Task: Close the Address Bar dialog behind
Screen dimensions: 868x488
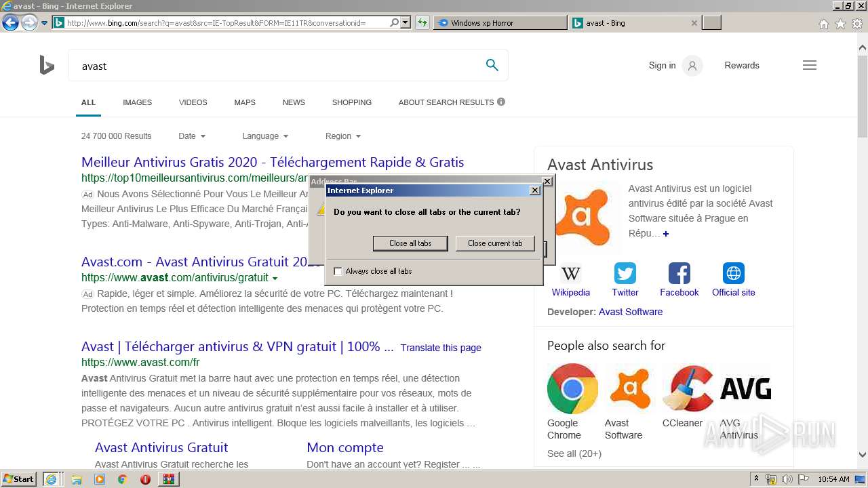Action: pos(547,182)
